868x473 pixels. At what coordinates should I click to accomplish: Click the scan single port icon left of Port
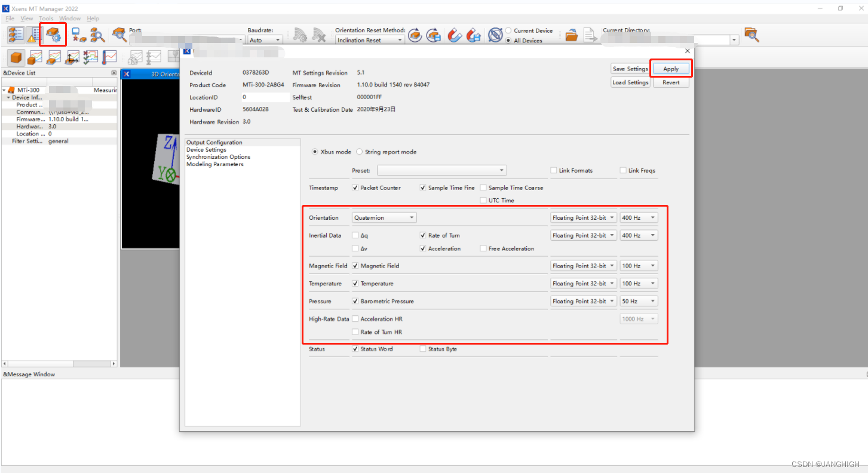119,35
